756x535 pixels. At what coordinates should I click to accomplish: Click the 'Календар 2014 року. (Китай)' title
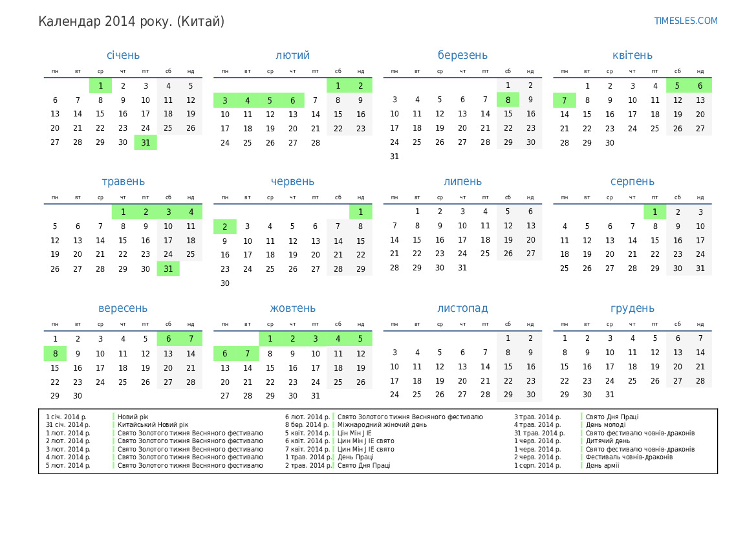pyautogui.click(x=131, y=21)
